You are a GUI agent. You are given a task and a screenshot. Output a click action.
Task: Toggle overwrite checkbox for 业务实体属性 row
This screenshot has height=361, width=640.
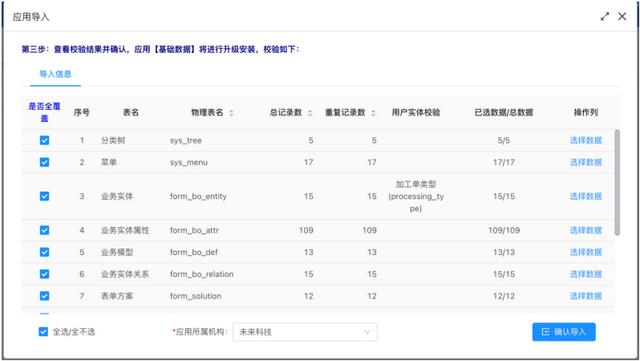(x=44, y=230)
